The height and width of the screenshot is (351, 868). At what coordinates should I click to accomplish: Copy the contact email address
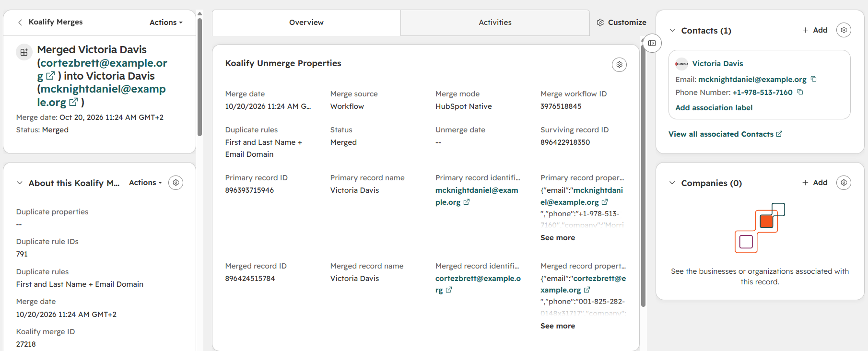tap(813, 79)
